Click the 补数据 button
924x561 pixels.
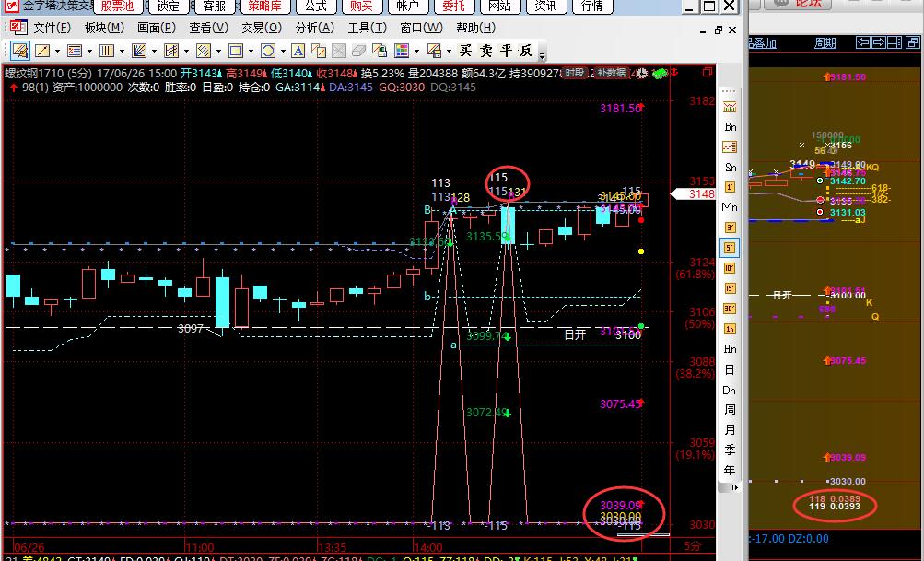point(611,74)
